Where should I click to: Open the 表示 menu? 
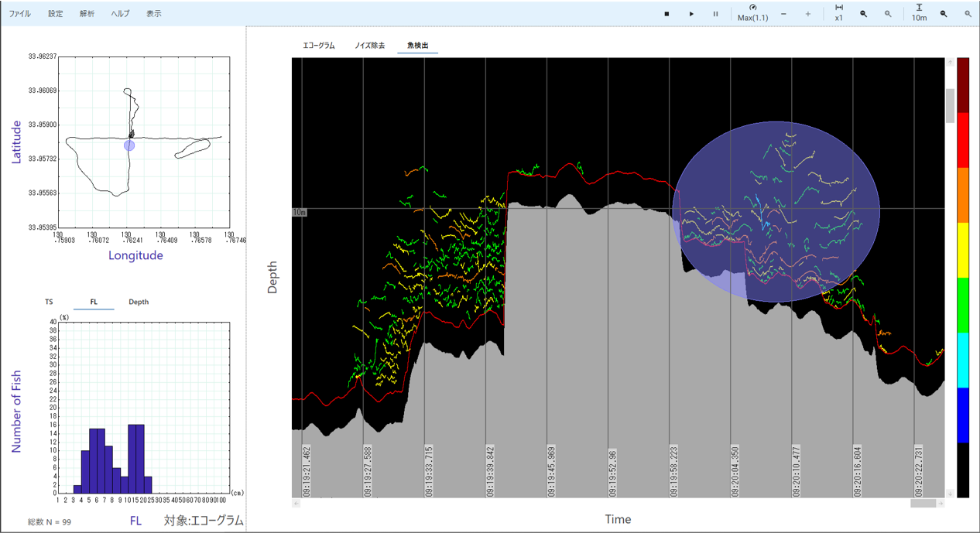pyautogui.click(x=154, y=14)
